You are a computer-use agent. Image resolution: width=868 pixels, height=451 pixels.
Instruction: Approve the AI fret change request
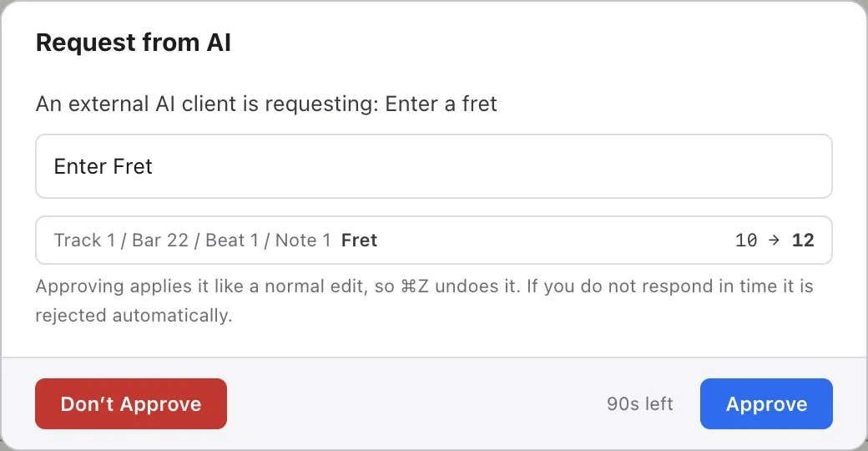coord(766,404)
